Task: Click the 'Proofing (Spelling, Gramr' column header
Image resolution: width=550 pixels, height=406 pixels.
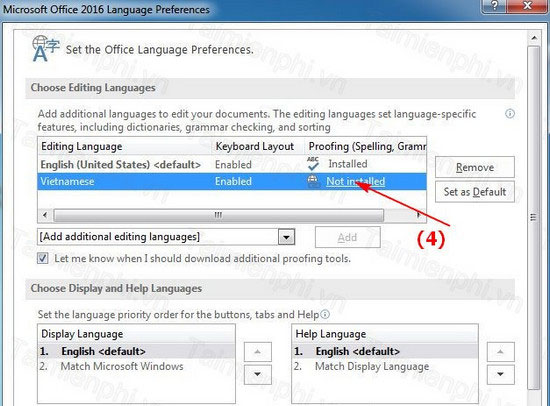Action: (x=365, y=146)
